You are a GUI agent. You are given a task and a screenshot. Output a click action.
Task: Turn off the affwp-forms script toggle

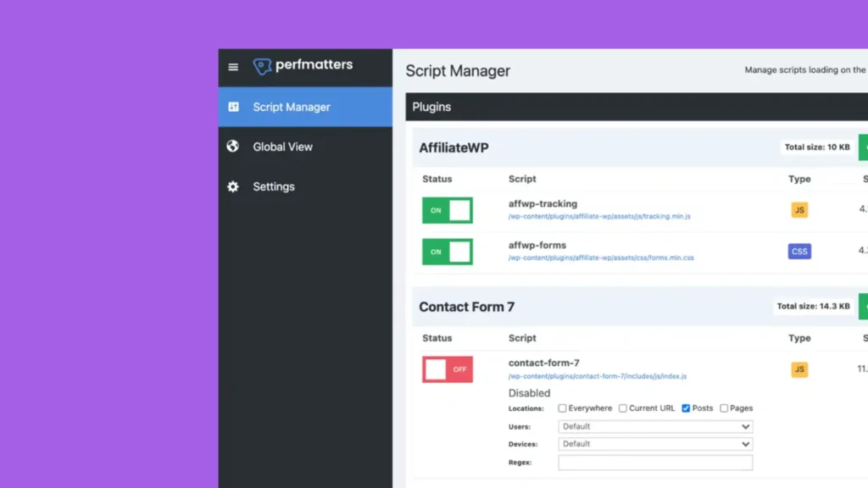tap(448, 252)
